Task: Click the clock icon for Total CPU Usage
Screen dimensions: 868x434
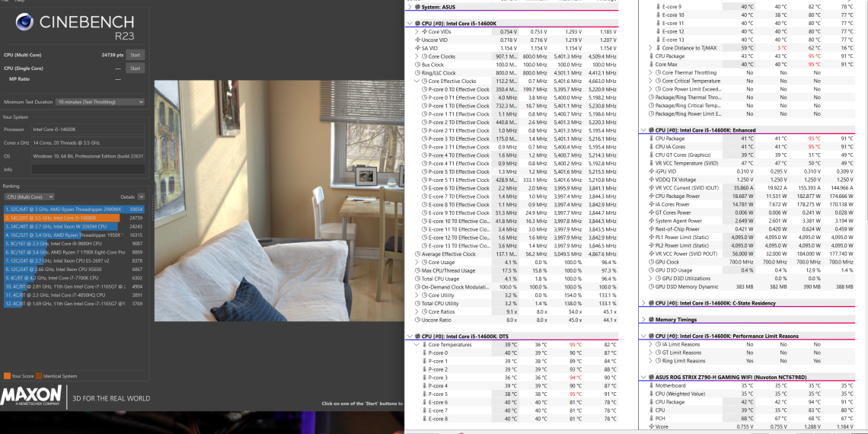Action: pos(417,279)
